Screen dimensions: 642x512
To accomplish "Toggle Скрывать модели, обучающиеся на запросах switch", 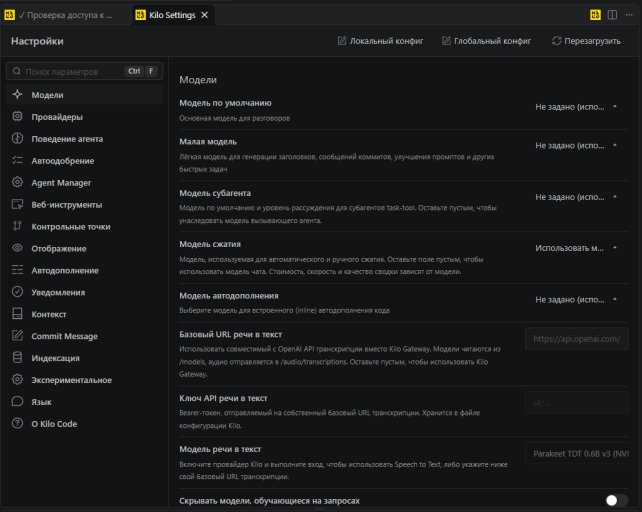I will click(617, 500).
